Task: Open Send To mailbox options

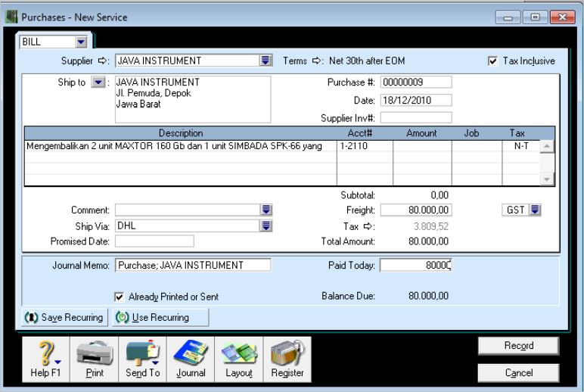Action: [143, 359]
